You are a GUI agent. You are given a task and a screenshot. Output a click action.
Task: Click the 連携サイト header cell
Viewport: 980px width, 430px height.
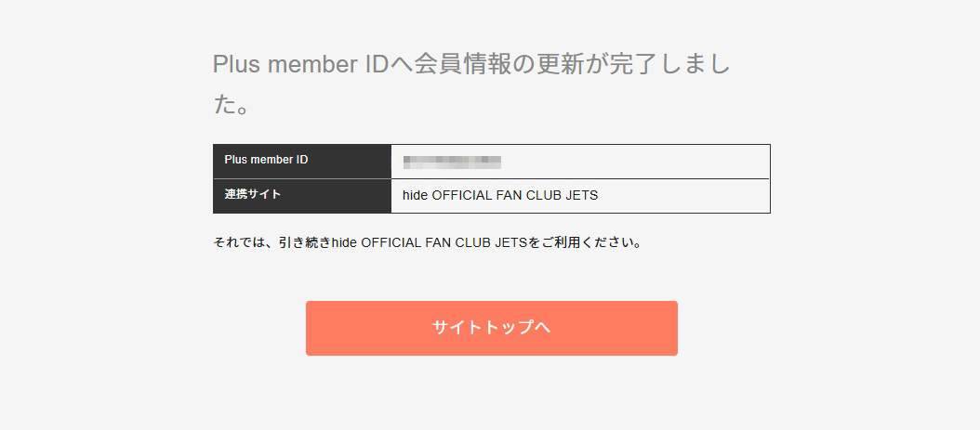click(x=302, y=196)
